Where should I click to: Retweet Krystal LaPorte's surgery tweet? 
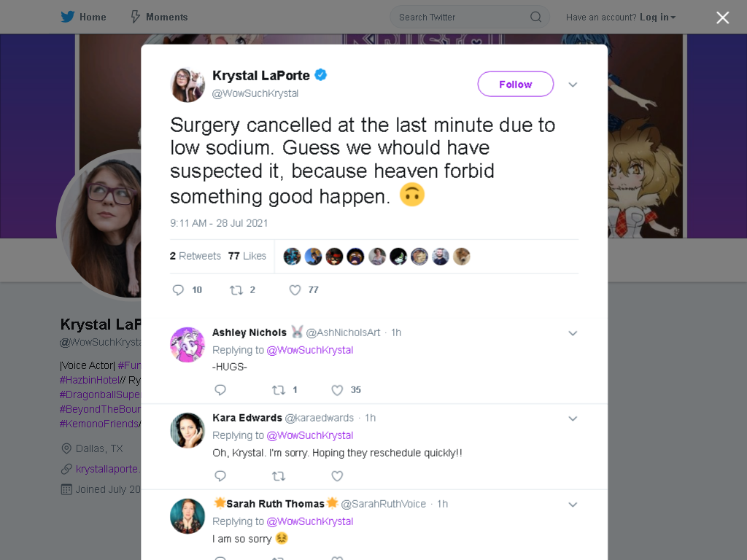pos(236,290)
